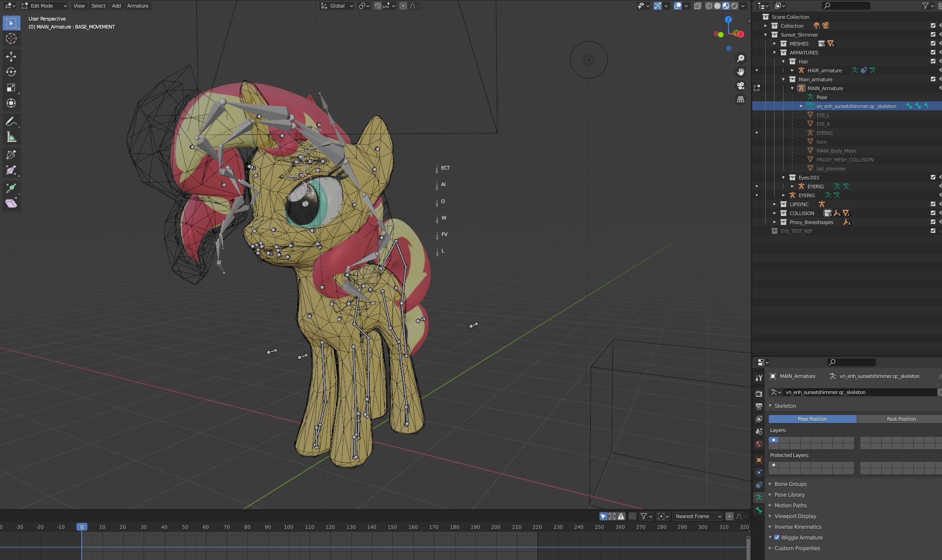Pick the Rotate tool

(x=11, y=72)
